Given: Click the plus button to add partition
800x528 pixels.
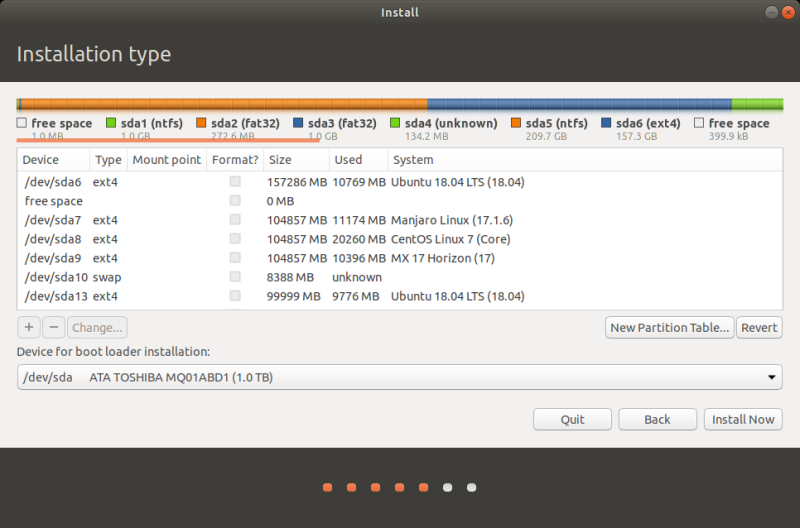Looking at the screenshot, I should point(29,327).
